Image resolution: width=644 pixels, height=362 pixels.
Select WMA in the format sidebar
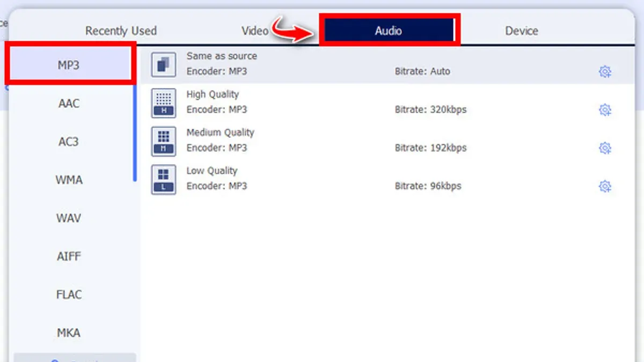click(69, 180)
